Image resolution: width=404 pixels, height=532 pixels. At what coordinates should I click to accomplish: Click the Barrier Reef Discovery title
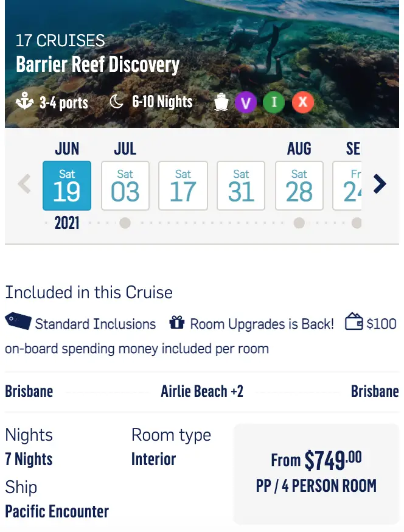[97, 65]
